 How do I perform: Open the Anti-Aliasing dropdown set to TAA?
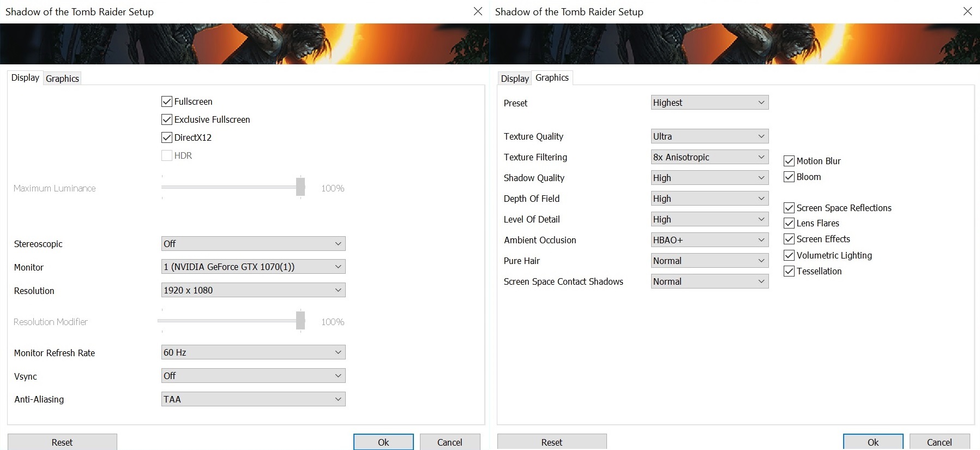pos(253,399)
